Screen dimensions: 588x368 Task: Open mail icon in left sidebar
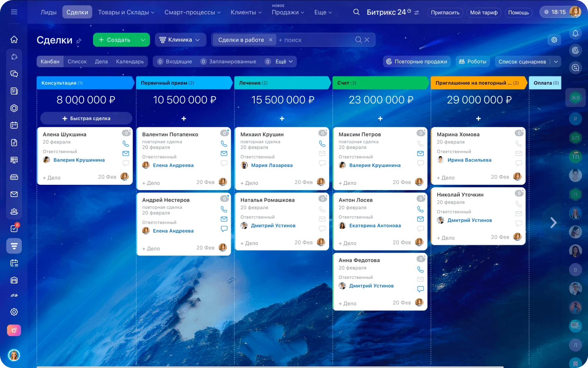point(14,194)
